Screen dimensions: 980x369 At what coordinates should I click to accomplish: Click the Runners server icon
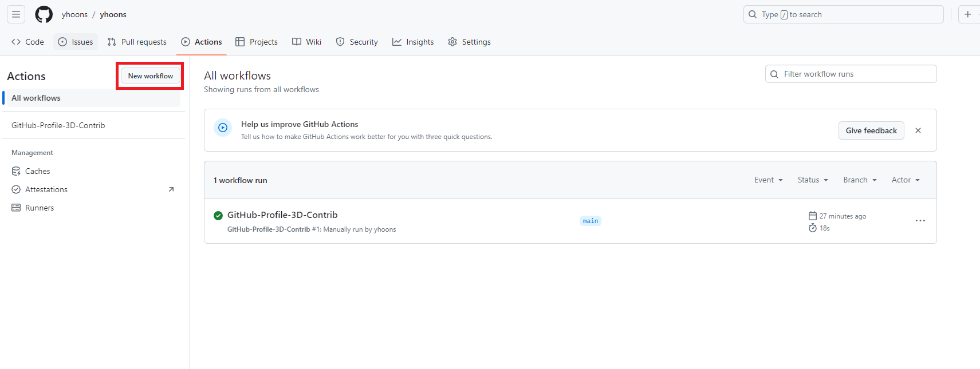(x=16, y=208)
